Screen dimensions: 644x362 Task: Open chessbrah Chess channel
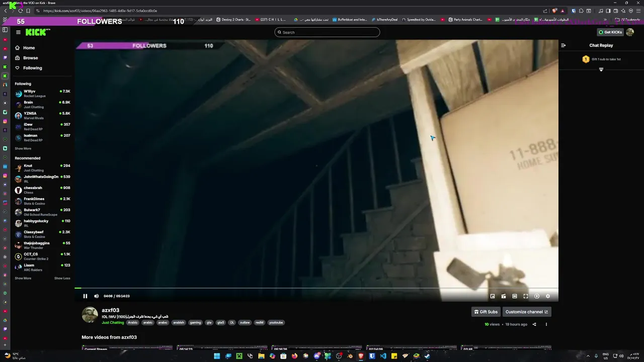click(x=42, y=190)
